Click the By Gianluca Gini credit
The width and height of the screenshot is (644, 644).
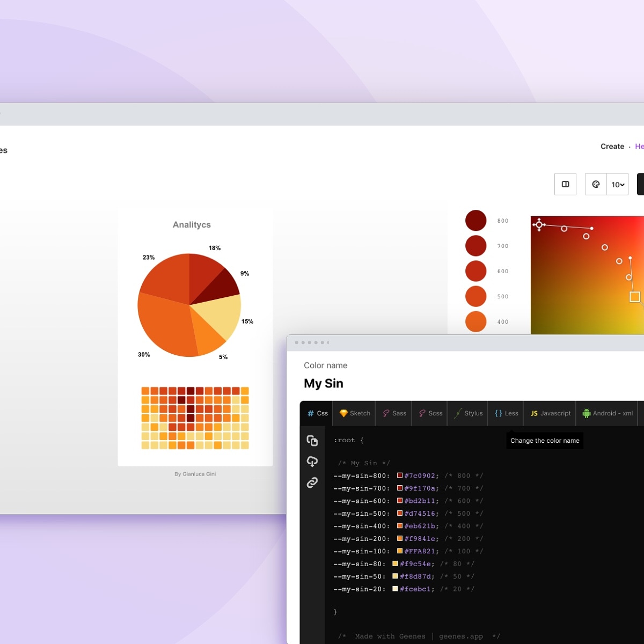pyautogui.click(x=195, y=474)
